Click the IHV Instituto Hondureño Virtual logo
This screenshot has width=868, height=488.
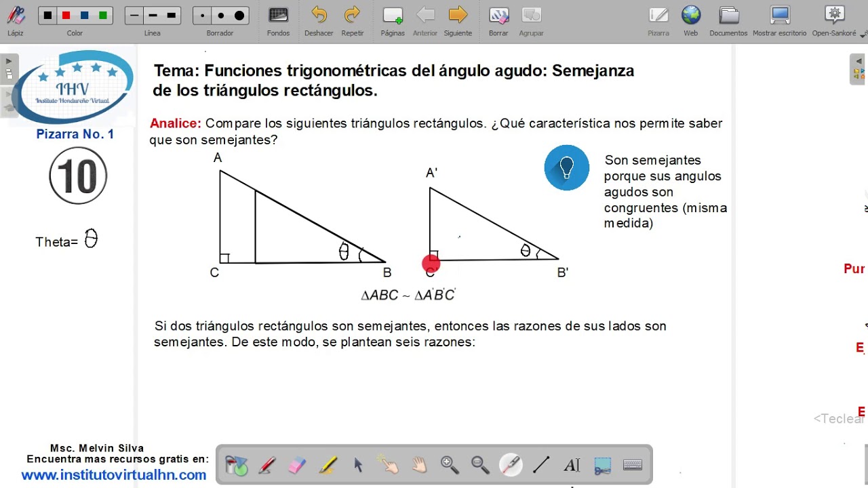(x=75, y=88)
